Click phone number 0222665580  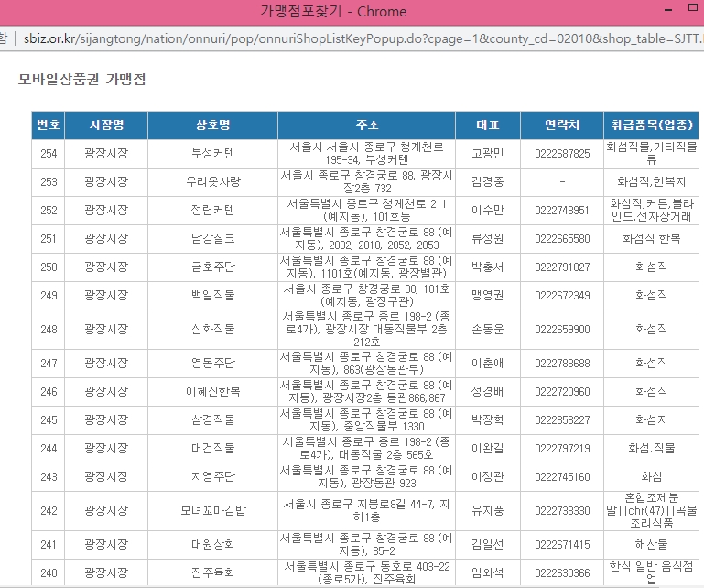562,238
